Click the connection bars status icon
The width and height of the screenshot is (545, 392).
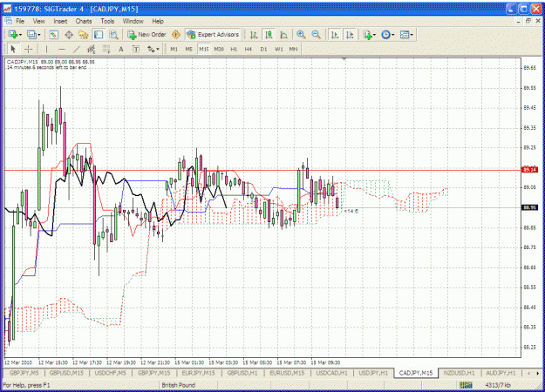click(x=466, y=385)
